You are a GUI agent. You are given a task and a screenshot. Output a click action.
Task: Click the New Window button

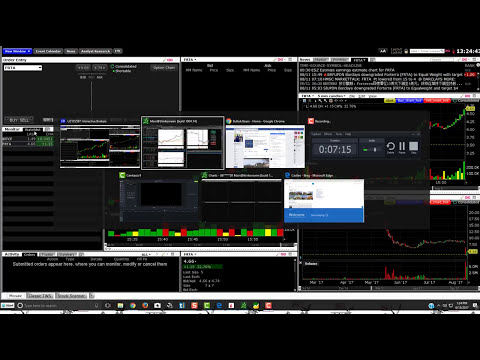[18, 51]
